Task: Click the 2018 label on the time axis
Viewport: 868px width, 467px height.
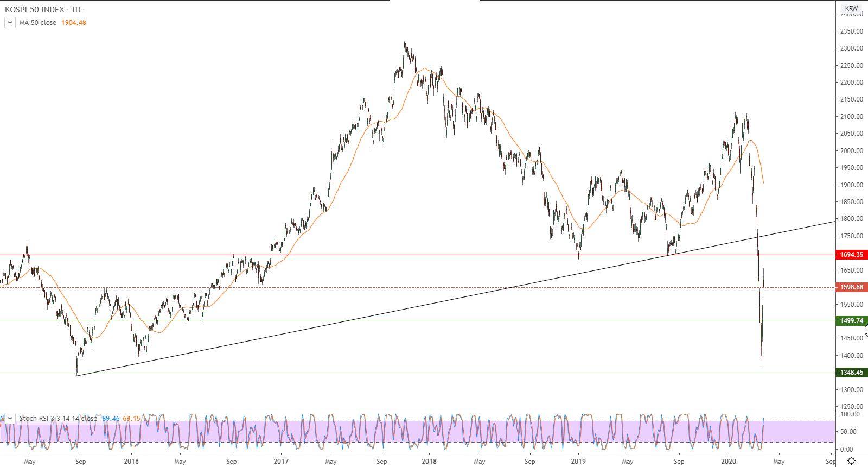Action: click(x=429, y=462)
